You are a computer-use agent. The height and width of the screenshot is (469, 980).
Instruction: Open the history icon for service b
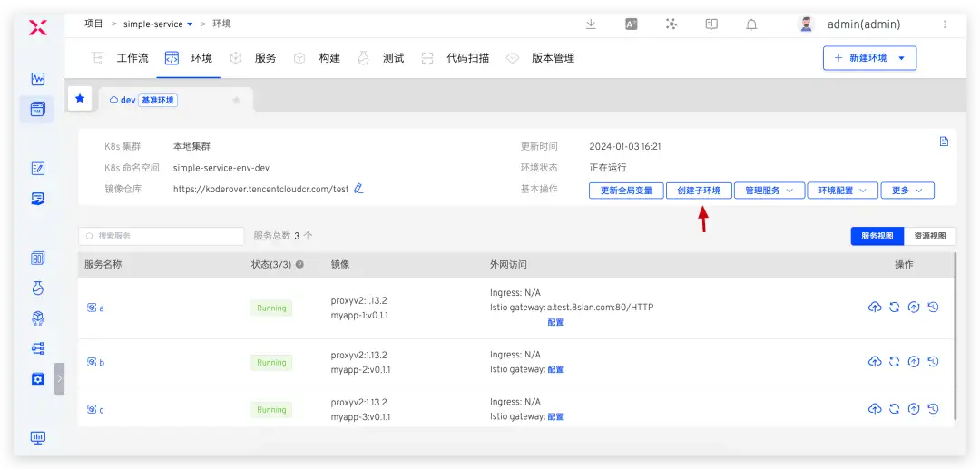(x=933, y=362)
